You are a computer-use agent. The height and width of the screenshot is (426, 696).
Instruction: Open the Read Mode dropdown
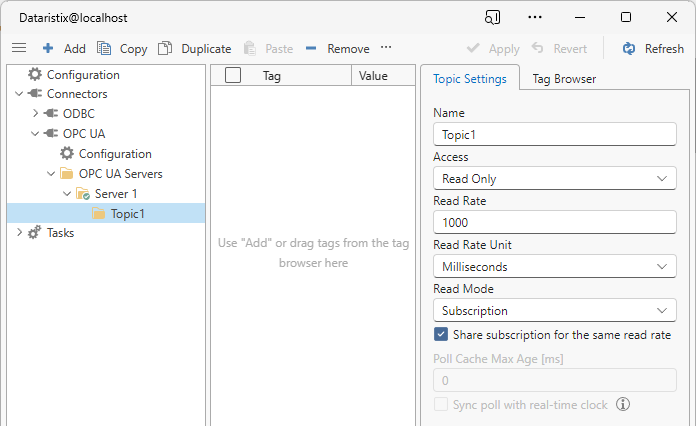[x=554, y=310]
